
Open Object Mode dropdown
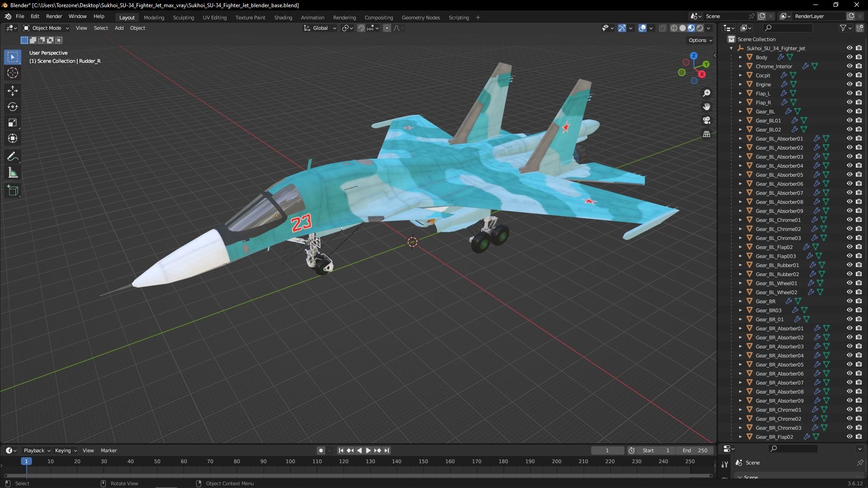[46, 28]
